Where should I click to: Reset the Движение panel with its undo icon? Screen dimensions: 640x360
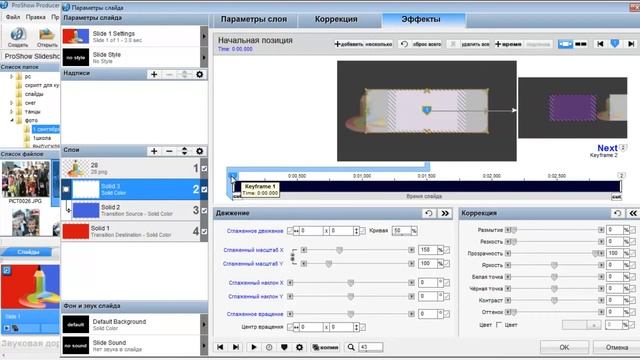[x=429, y=213]
